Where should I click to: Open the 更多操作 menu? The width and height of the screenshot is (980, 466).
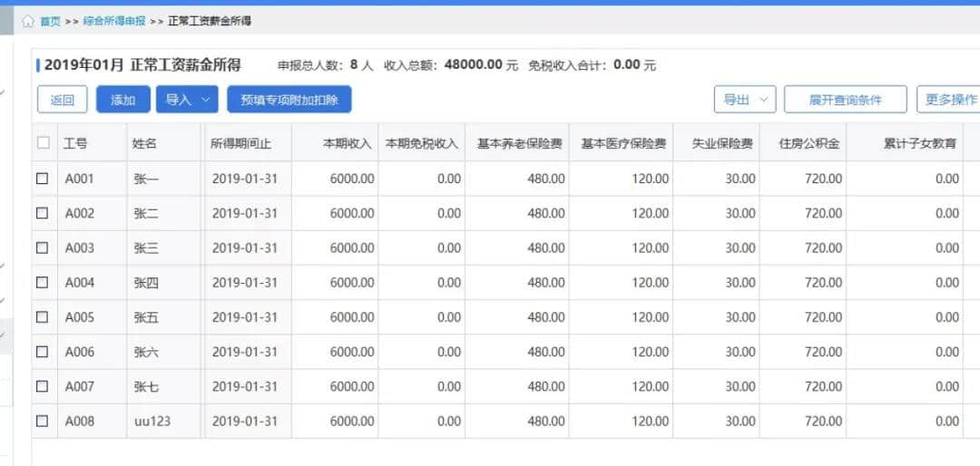pyautogui.click(x=950, y=100)
